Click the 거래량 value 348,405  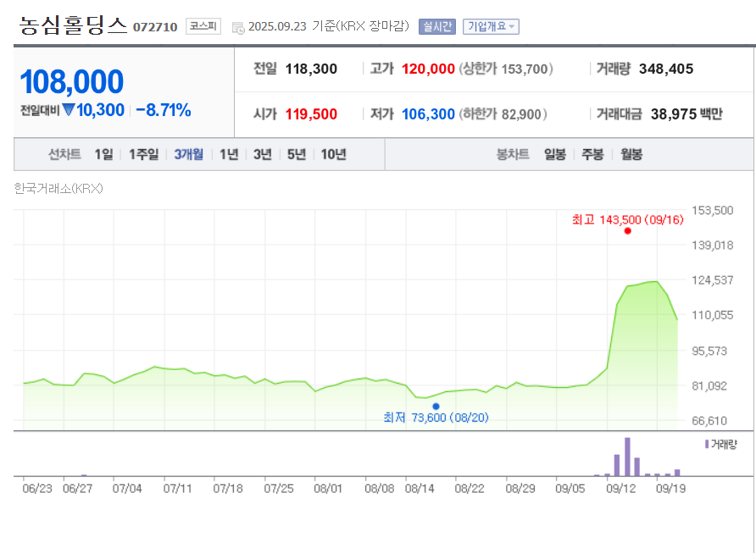pos(666,69)
